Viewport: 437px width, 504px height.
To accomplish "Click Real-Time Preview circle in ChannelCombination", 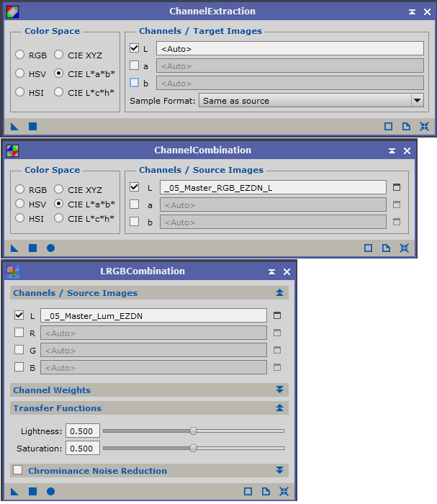I will [51, 248].
